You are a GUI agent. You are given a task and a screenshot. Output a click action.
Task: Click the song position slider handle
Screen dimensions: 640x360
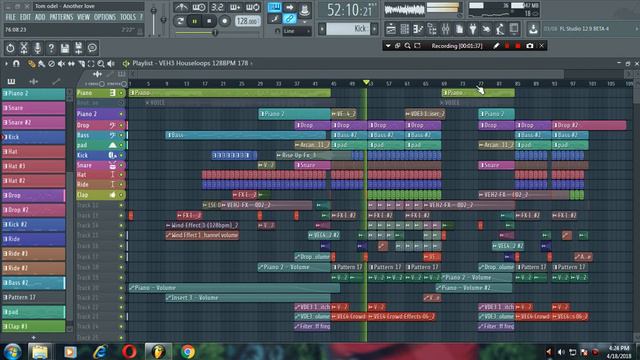tap(215, 33)
